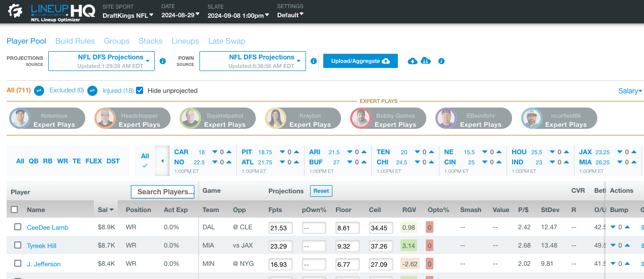Image resolution: width=644 pixels, height=279 pixels.
Task: Open the Late Swap tab
Action: click(227, 41)
